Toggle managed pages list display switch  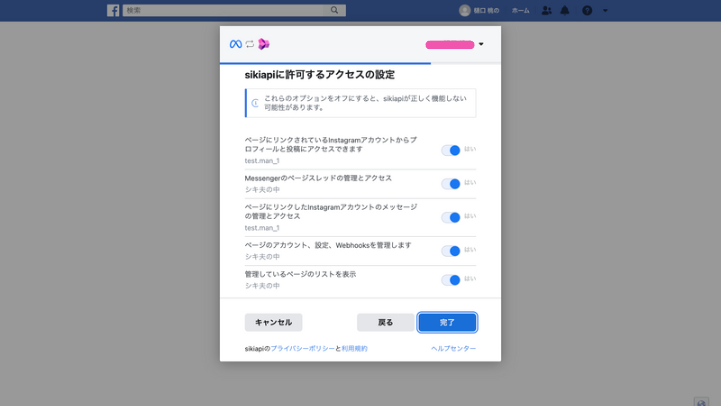click(x=451, y=280)
